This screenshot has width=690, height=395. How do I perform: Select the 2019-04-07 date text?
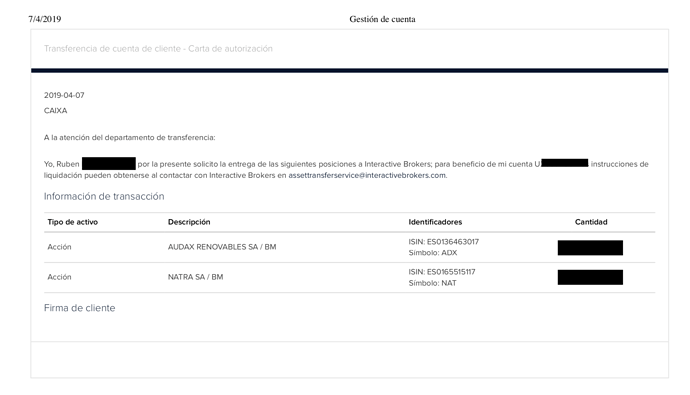(64, 95)
